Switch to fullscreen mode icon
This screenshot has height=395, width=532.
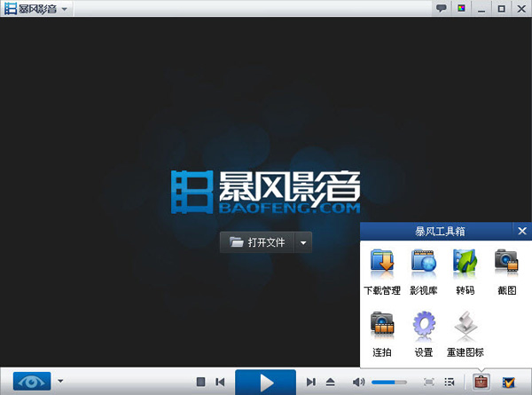point(429,382)
